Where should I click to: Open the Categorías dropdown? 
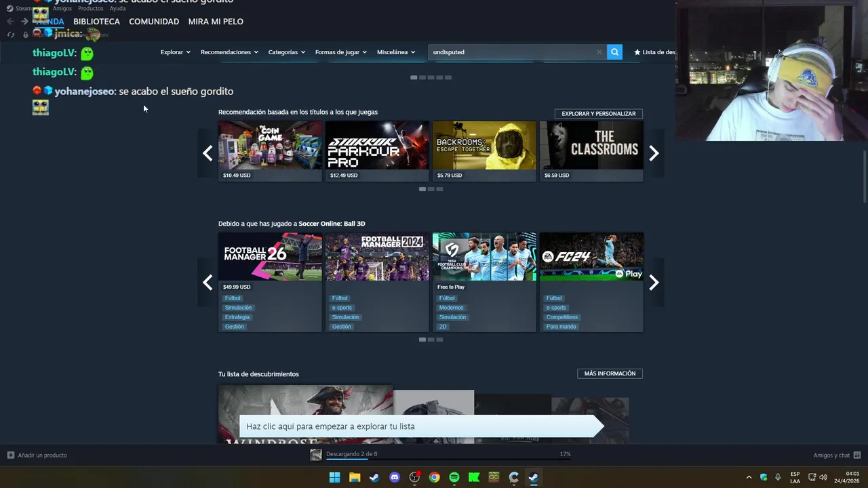[x=286, y=52]
